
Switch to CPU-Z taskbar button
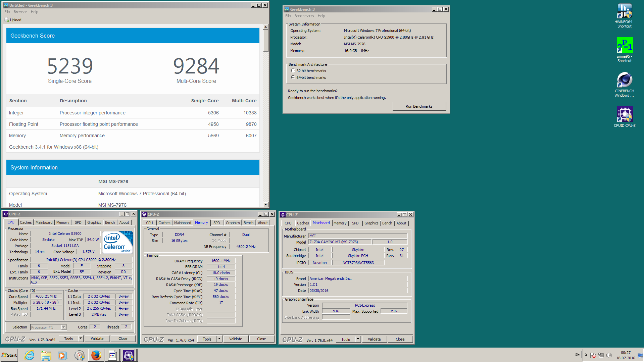129,355
